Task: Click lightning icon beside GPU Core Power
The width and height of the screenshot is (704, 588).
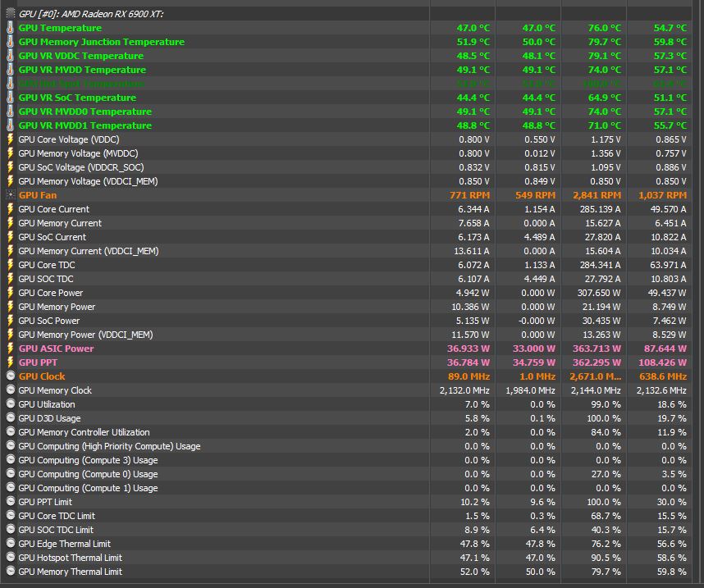Action: pos(11,292)
